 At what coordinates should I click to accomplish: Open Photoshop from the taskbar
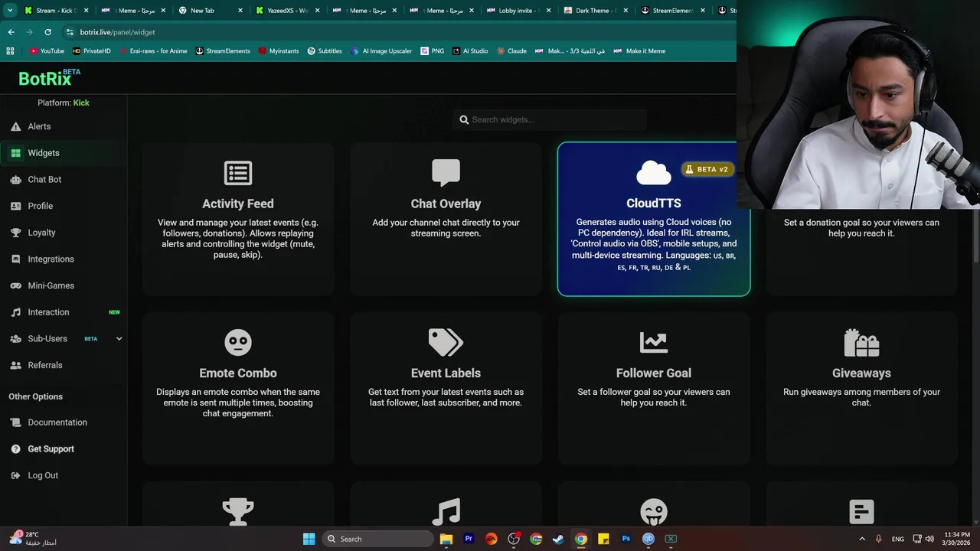pos(626,539)
